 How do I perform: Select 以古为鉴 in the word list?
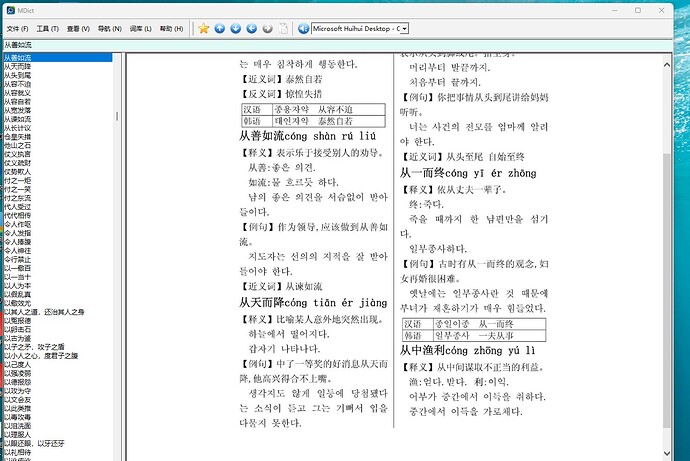coord(18,338)
